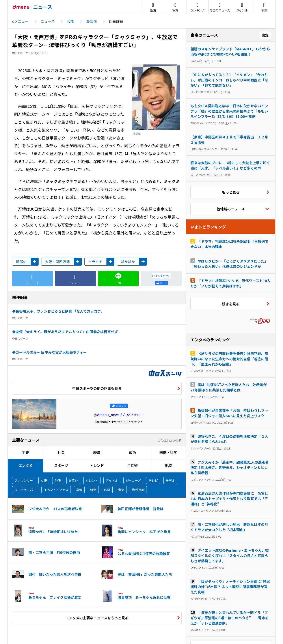Filter by アナウンサー subcategory
The height and width of the screenshot is (644, 283).
tap(24, 480)
